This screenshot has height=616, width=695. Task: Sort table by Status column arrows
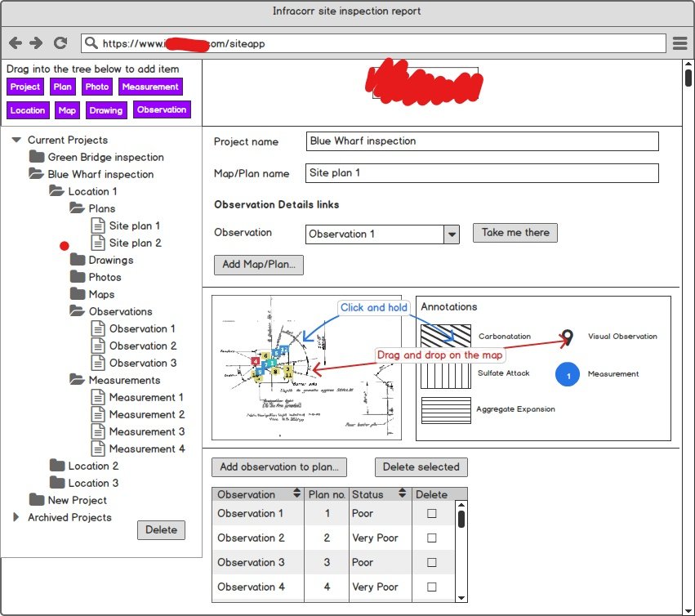[402, 493]
